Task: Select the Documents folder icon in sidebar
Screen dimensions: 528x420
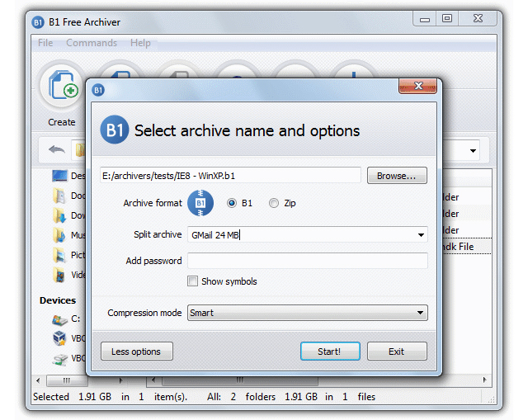Action: (59, 196)
